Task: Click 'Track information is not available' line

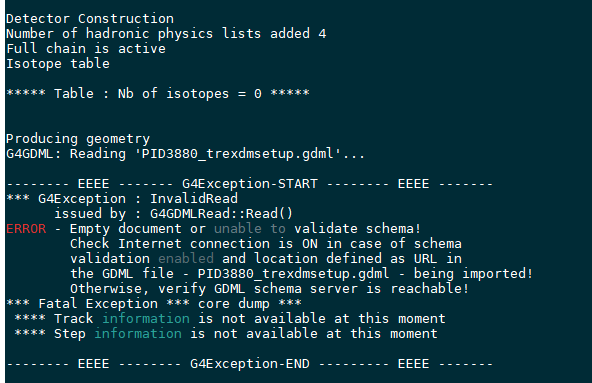Action: (230, 318)
